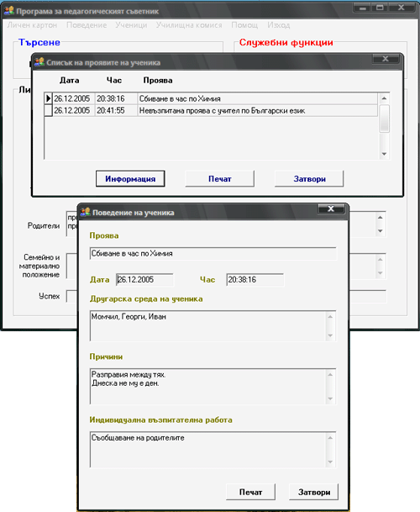Select row marker of the 20:41:55 entry

coord(48,111)
